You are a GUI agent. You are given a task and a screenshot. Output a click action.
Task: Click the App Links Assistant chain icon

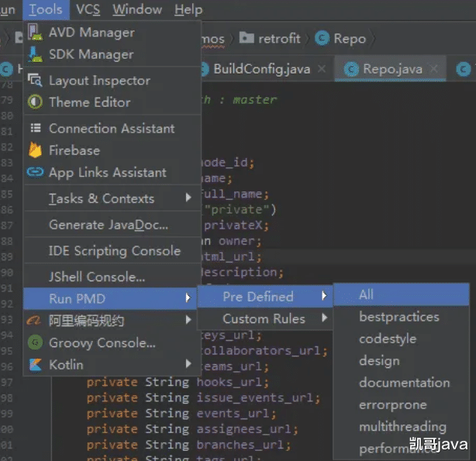tap(35, 172)
